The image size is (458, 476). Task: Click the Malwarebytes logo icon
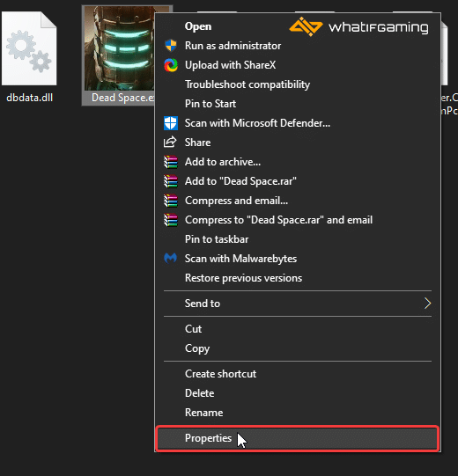(x=171, y=259)
